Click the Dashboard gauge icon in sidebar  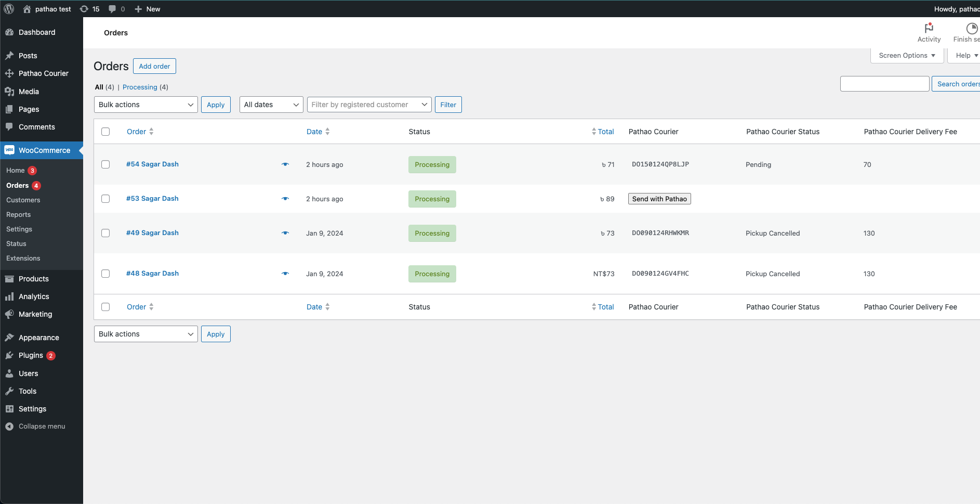pyautogui.click(x=9, y=32)
